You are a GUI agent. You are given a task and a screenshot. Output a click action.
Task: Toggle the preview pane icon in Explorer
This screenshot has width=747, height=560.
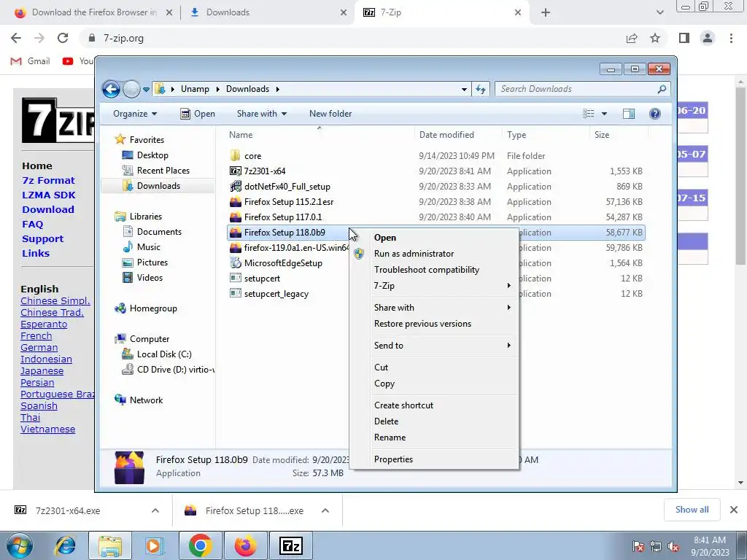[629, 113]
